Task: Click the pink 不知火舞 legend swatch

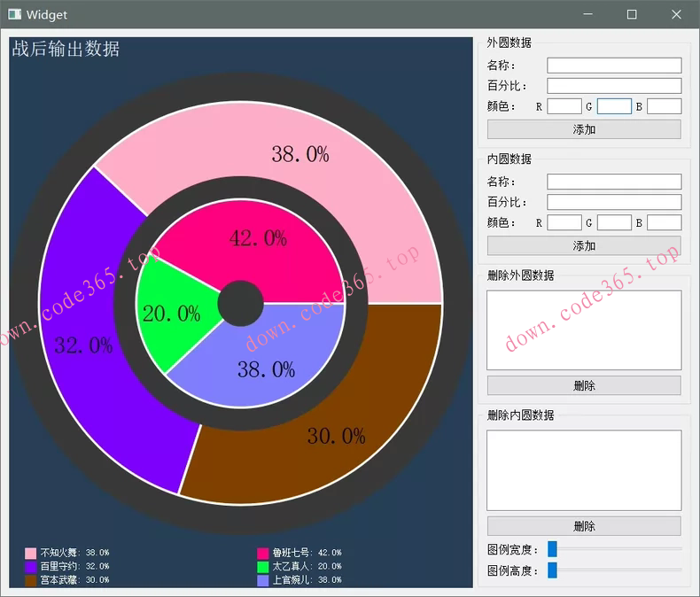Action: (30, 553)
